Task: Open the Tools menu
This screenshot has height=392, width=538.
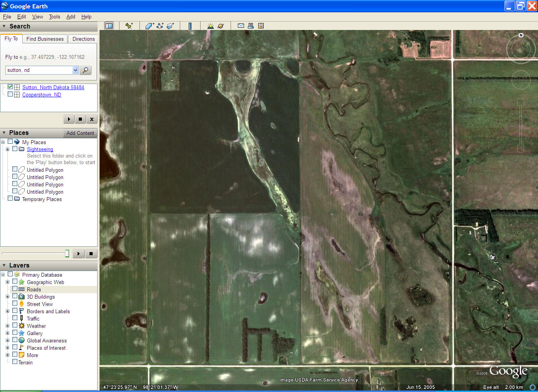Action: click(x=55, y=17)
